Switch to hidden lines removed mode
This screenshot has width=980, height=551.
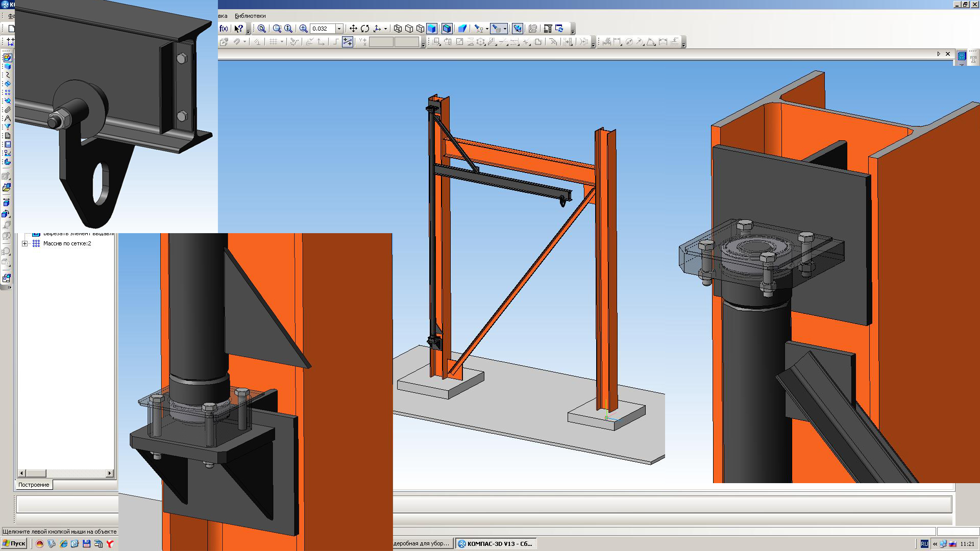(409, 29)
